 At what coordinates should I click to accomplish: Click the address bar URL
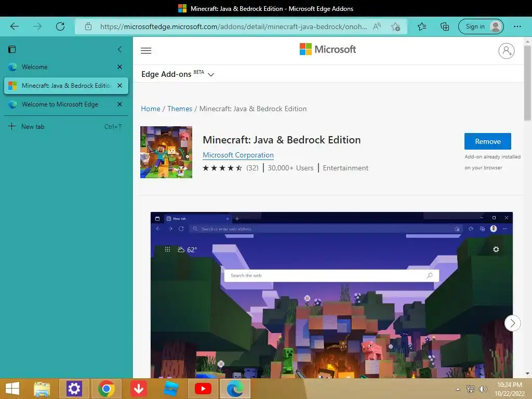233,26
